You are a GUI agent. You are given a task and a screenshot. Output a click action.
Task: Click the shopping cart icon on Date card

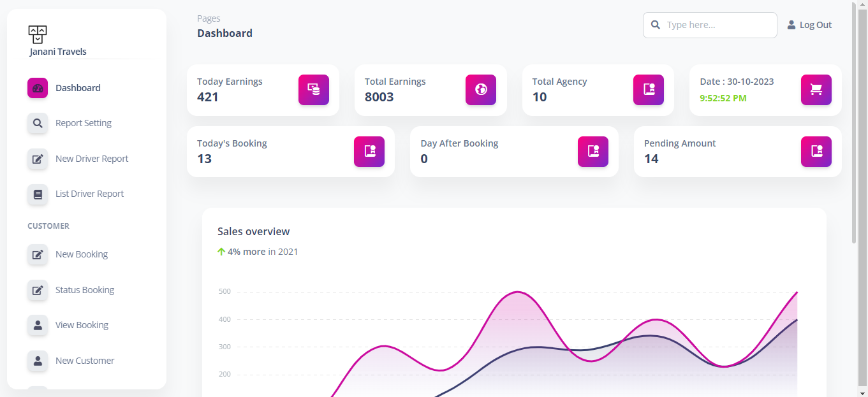click(816, 90)
